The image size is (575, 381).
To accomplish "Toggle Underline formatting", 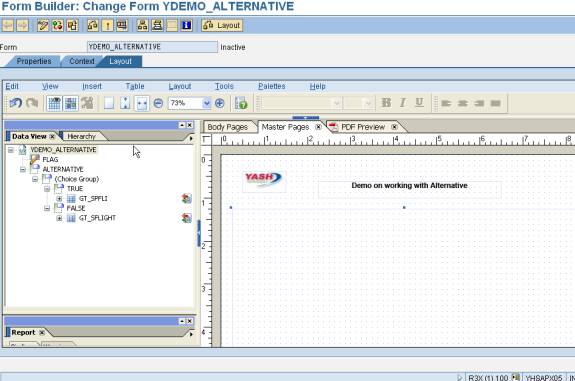I will pyautogui.click(x=419, y=103).
